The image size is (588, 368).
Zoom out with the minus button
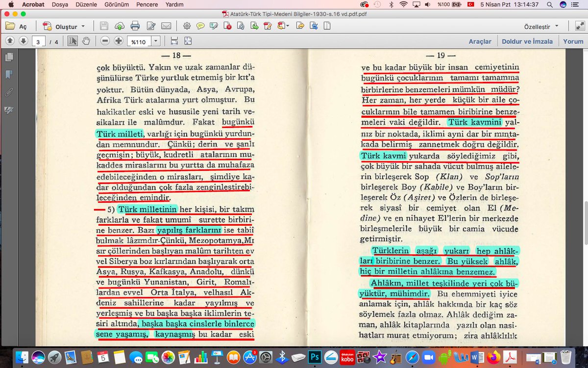point(105,41)
